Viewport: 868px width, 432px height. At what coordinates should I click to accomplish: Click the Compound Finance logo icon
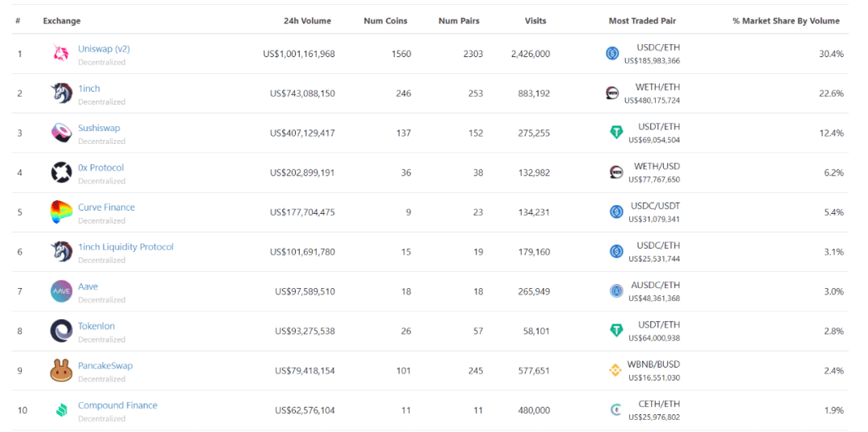(61, 410)
